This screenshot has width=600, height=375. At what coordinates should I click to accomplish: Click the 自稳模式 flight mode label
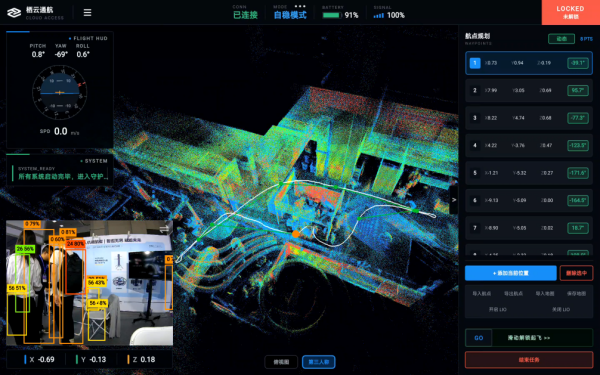coord(290,15)
